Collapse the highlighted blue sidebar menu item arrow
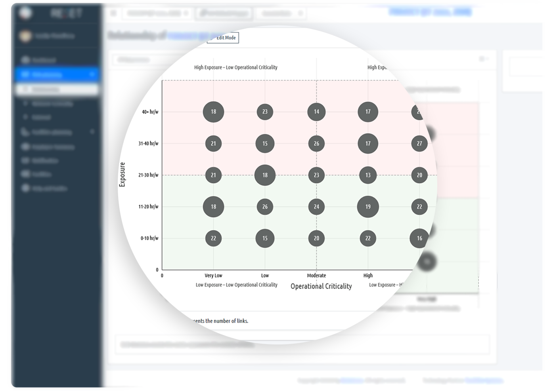This screenshot has height=392, width=555. (92, 74)
